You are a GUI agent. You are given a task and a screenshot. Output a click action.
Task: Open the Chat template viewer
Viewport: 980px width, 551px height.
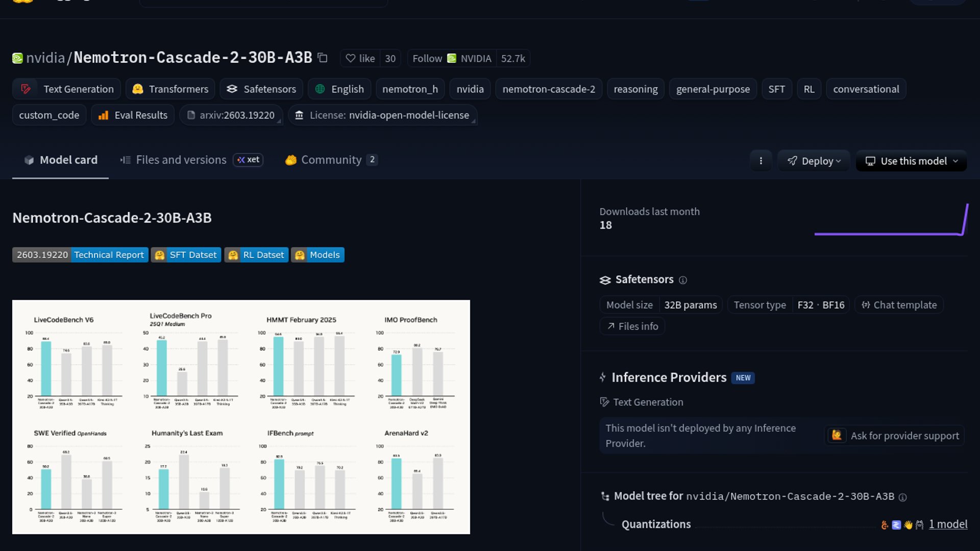pos(899,305)
